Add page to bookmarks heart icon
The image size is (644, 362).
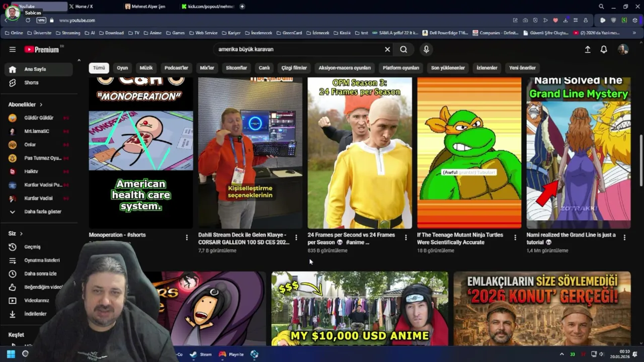click(x=555, y=20)
